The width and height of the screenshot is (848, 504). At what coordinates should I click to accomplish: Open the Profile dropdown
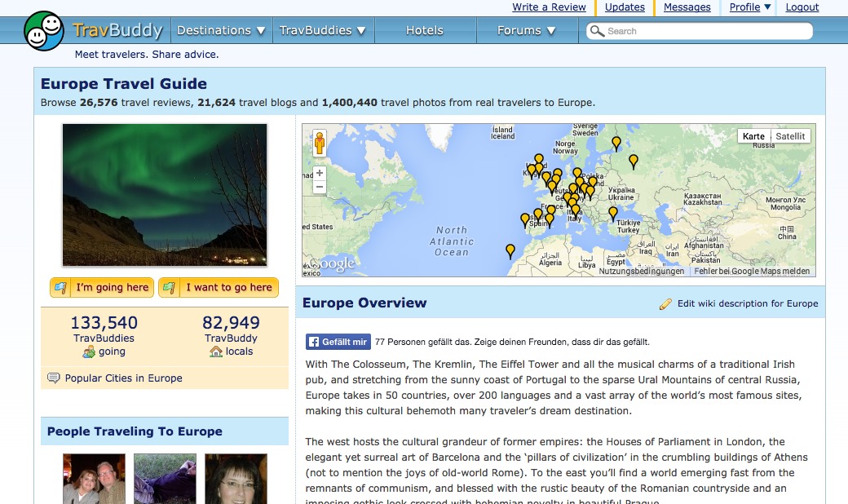(748, 7)
